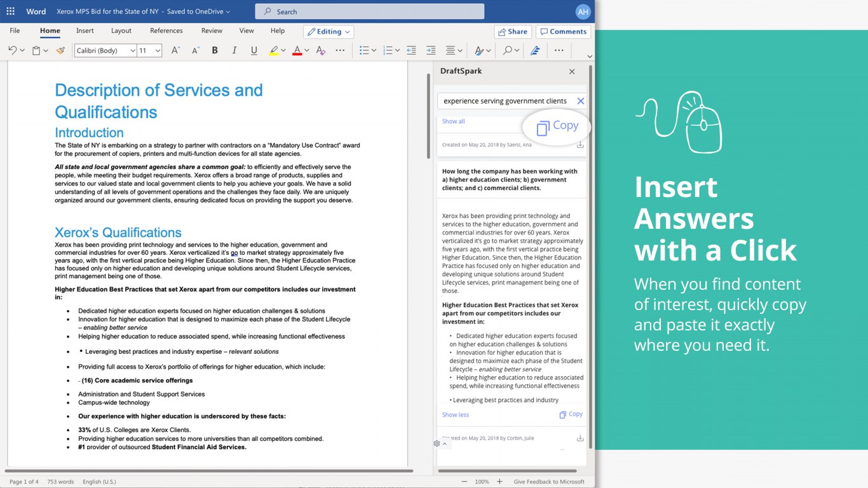Viewport: 868px width, 488px height.
Task: Zoom in with the plus button
Action: 499,482
